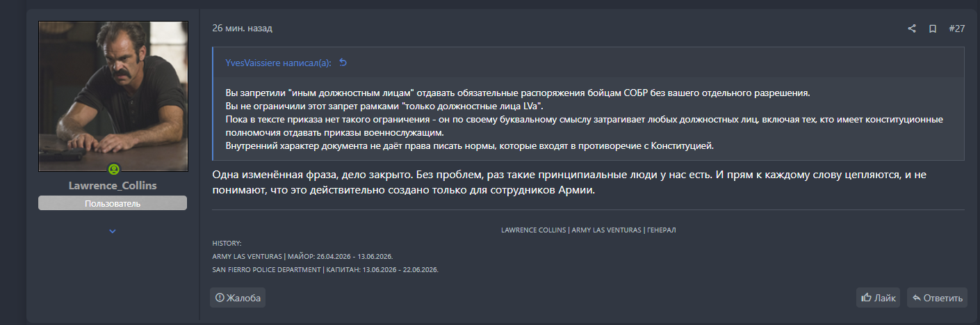Open Lawrence_Collins avatar image
Image resolution: width=980 pixels, height=325 pixels.
(113, 97)
